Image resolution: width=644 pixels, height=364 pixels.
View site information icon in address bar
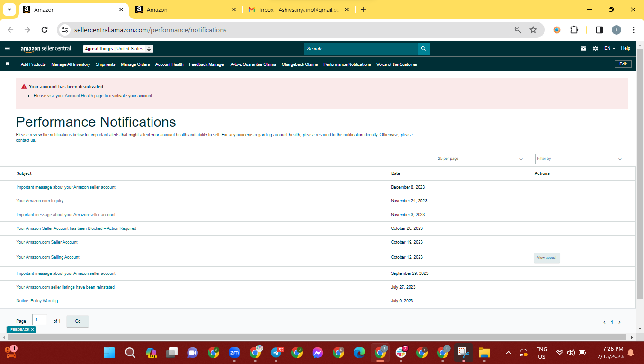(65, 30)
